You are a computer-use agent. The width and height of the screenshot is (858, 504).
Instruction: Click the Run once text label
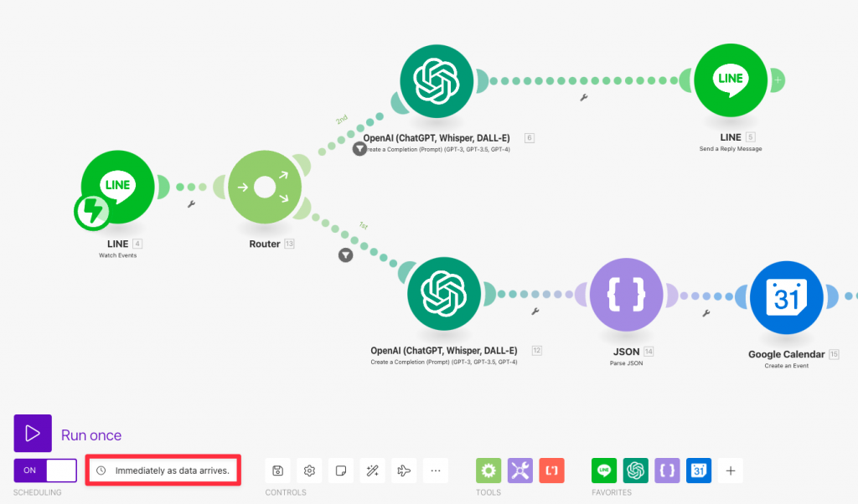click(x=91, y=435)
